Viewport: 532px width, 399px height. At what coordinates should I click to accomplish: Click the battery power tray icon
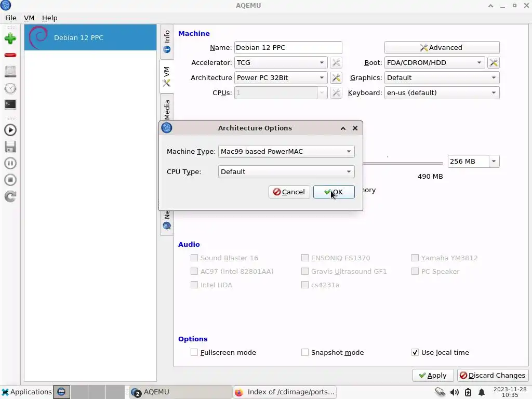(x=468, y=392)
